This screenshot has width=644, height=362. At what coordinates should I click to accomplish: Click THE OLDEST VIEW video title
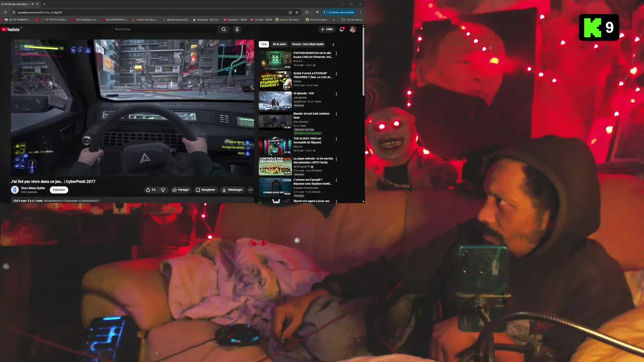click(307, 140)
